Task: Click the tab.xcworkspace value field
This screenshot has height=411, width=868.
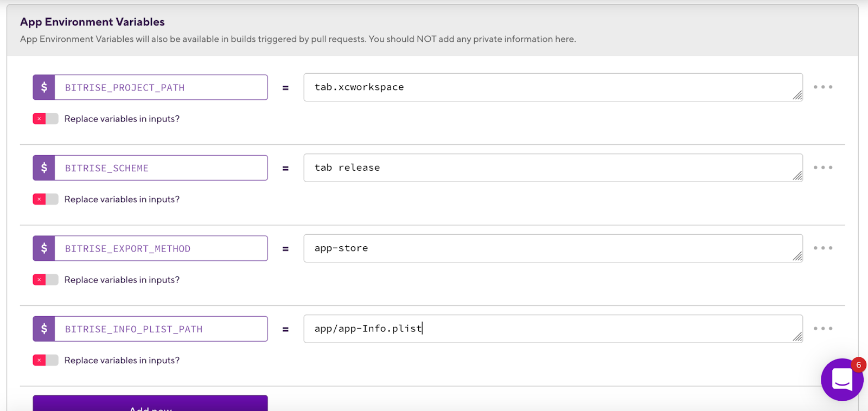Action: coord(553,87)
